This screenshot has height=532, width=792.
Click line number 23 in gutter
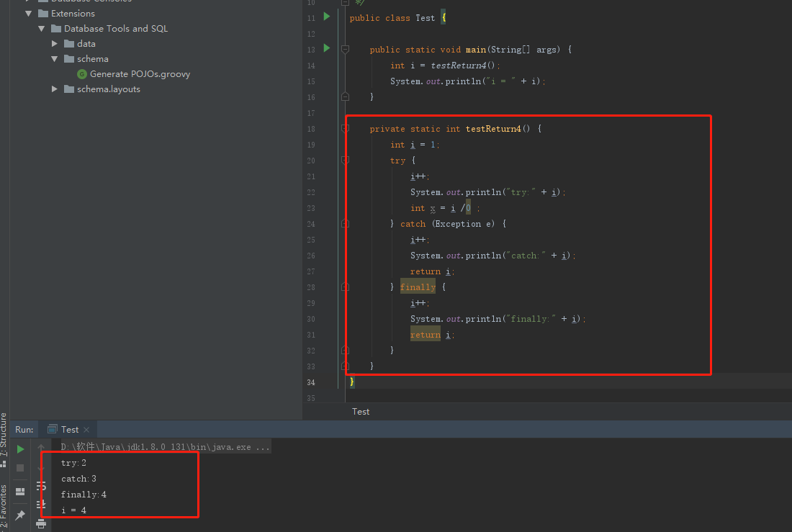(x=310, y=208)
